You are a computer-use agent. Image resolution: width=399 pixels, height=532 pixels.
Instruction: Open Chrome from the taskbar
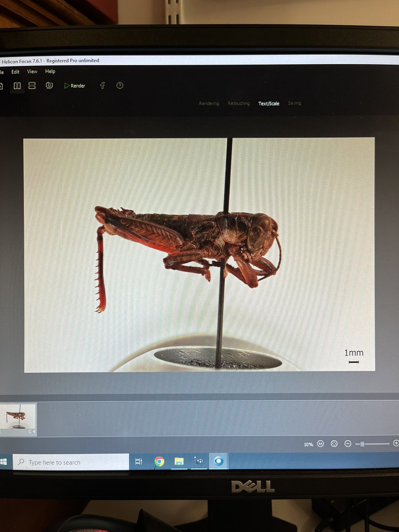click(x=159, y=462)
